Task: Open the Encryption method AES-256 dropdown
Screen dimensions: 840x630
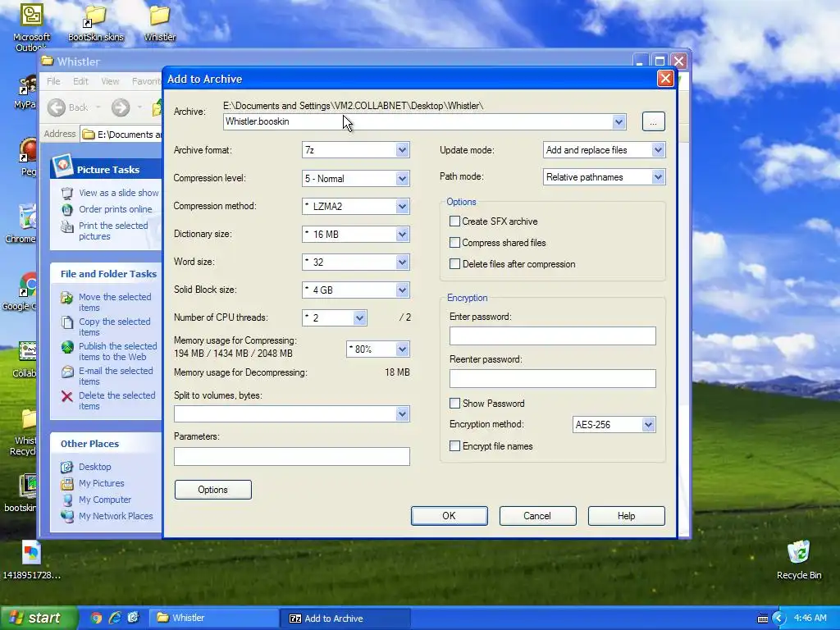Action: pos(648,425)
